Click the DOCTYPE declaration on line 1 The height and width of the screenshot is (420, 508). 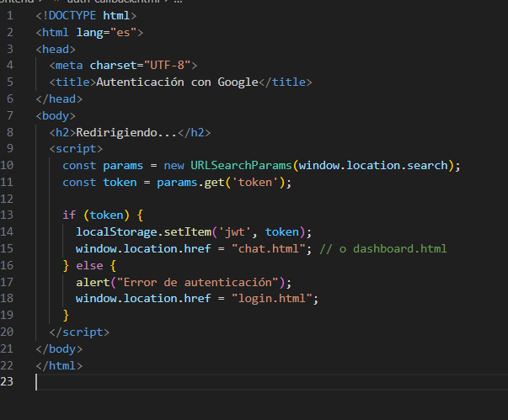[x=86, y=15]
